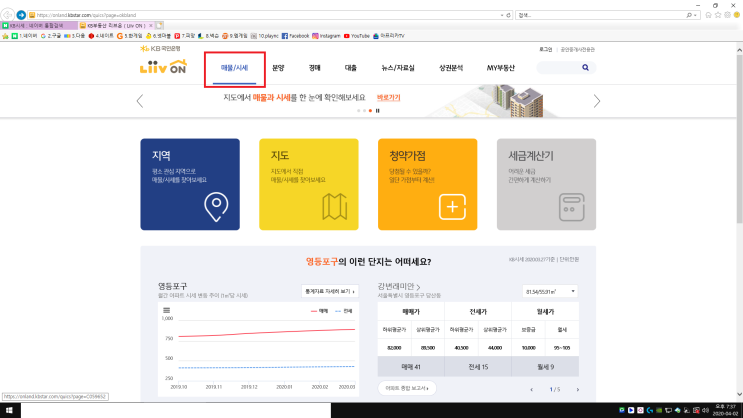This screenshot has height=418, width=743.
Task: Open the 10.playrc bookmark
Action: coord(264,36)
